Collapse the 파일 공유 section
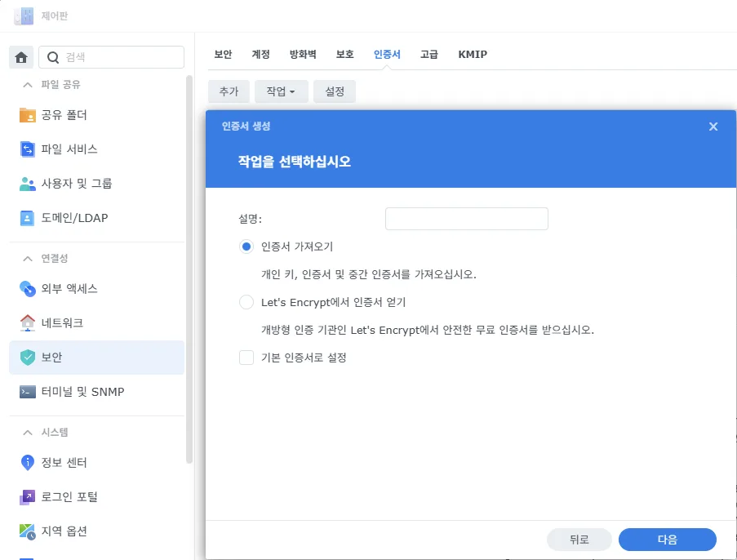The width and height of the screenshot is (737, 560). [27, 85]
